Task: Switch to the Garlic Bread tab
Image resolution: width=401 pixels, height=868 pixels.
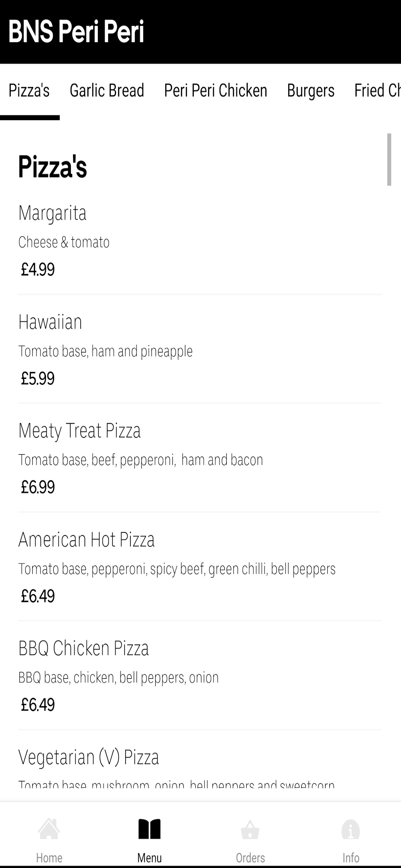Action: point(107,90)
